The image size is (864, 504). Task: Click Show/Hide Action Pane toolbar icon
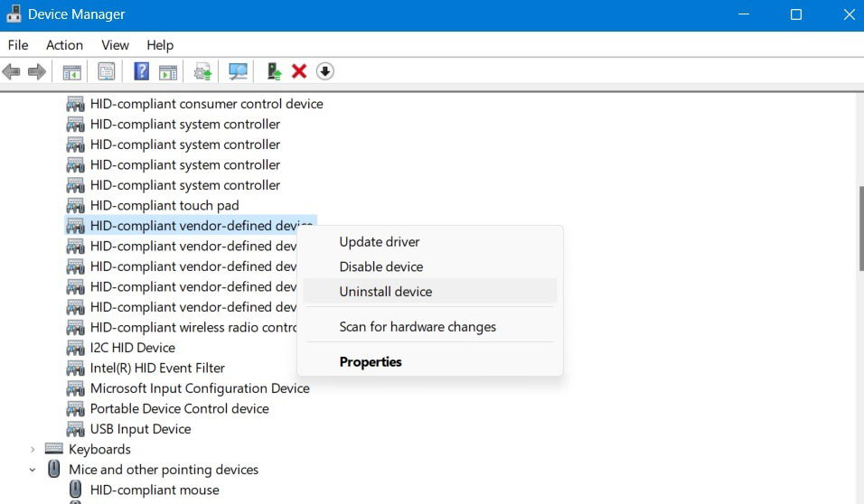coord(168,71)
